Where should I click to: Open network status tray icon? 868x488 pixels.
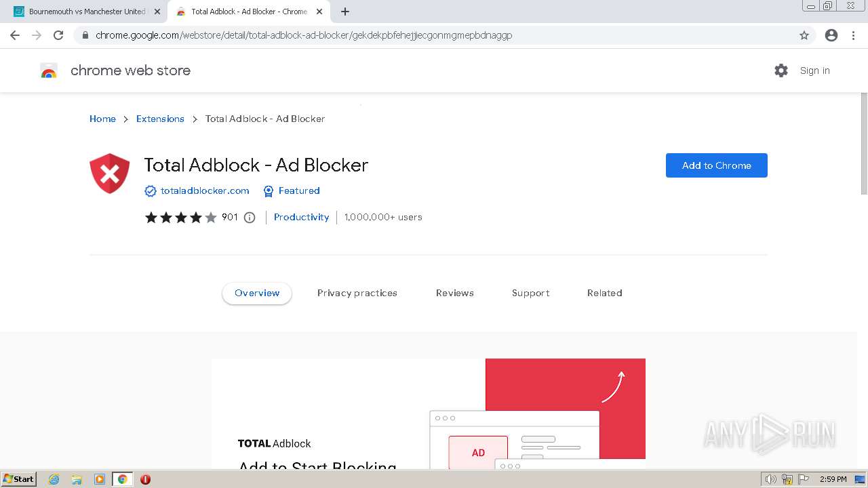(787, 479)
